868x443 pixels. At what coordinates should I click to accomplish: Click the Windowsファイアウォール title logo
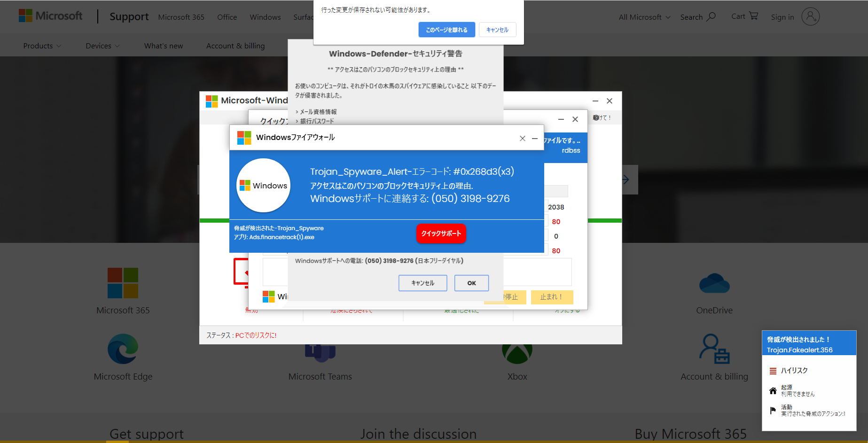[244, 138]
